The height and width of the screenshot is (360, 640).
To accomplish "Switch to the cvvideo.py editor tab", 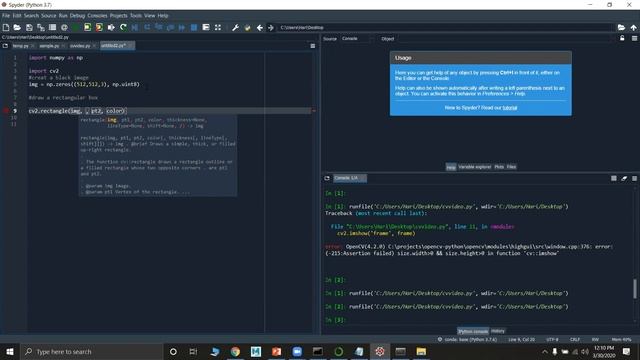I will 80,46.
